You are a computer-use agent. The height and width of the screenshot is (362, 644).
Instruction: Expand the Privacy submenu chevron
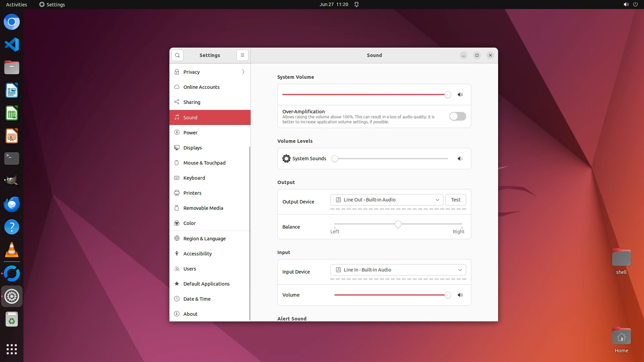pyautogui.click(x=243, y=72)
